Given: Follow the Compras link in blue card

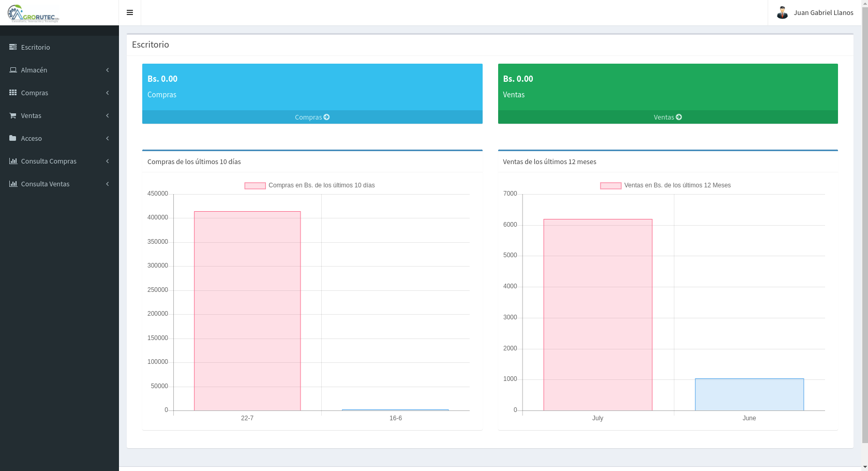Looking at the screenshot, I should click(x=312, y=117).
